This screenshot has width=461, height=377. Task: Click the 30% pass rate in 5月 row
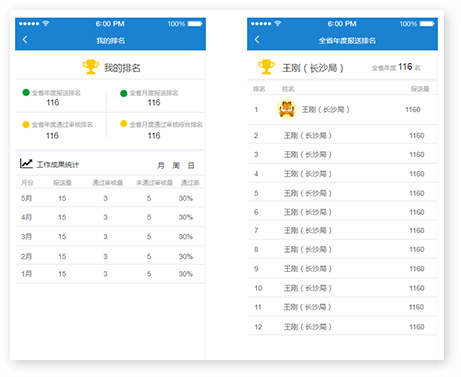(x=186, y=198)
